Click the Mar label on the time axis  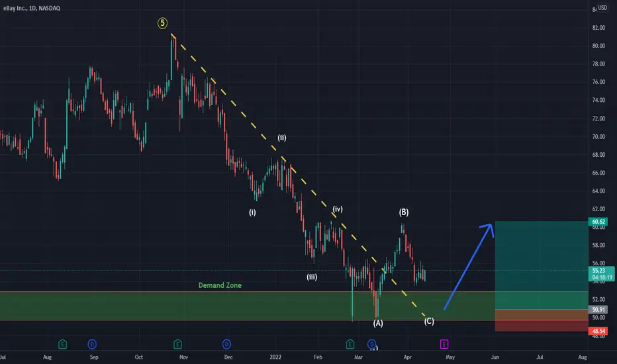click(x=358, y=357)
